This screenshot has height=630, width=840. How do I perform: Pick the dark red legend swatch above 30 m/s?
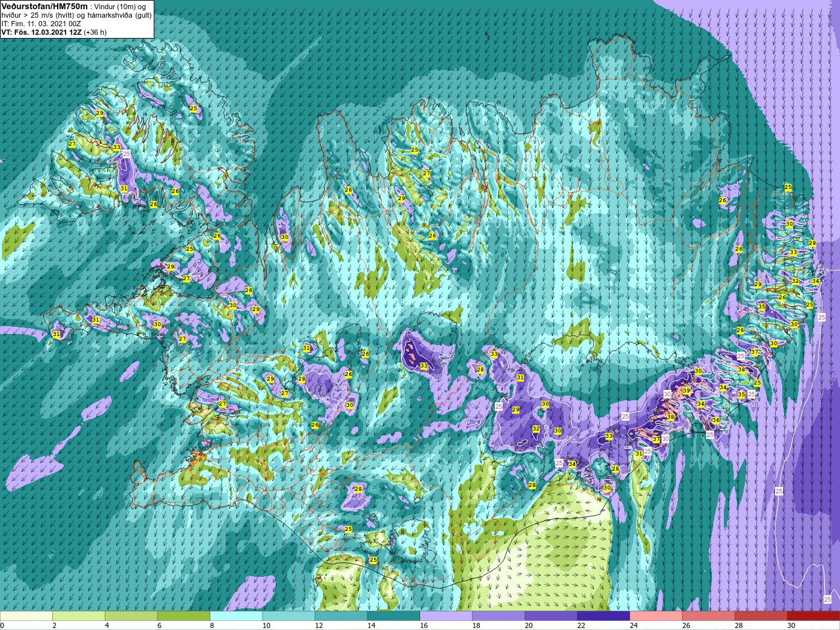tap(814, 616)
